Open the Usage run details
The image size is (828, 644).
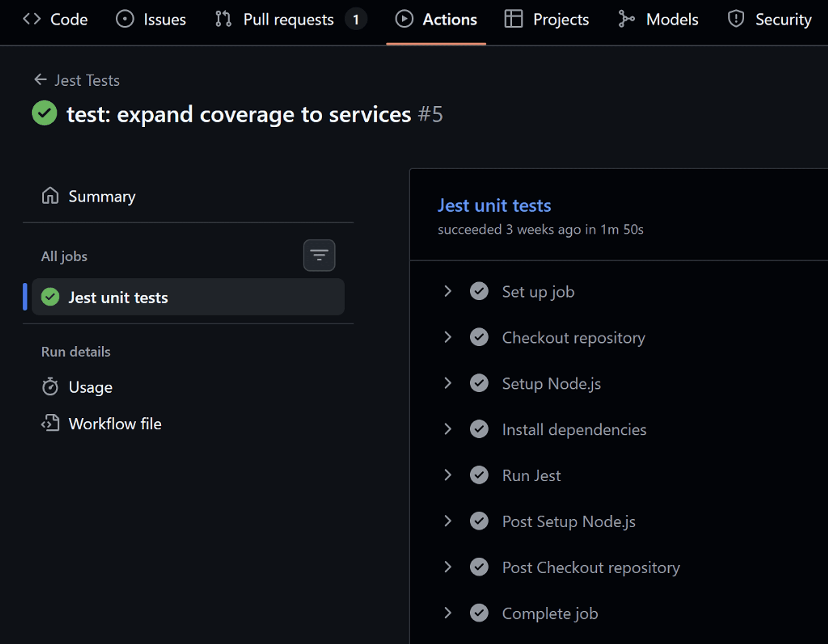[188, 387]
